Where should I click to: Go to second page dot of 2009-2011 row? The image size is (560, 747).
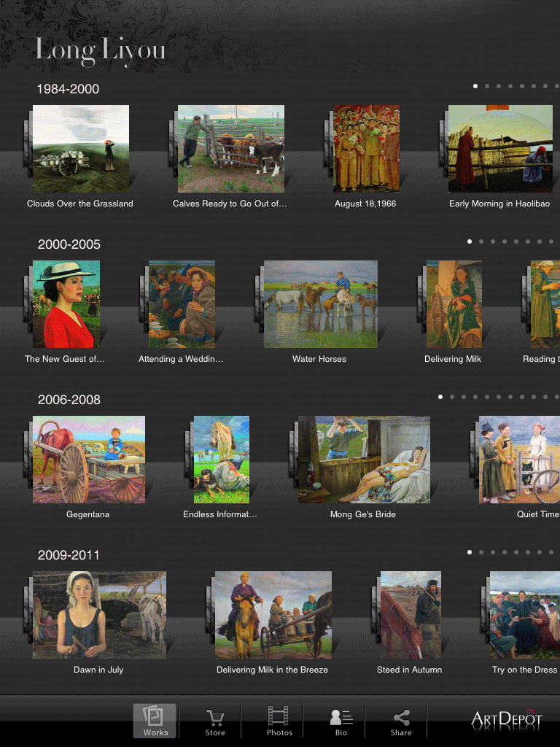(x=481, y=552)
